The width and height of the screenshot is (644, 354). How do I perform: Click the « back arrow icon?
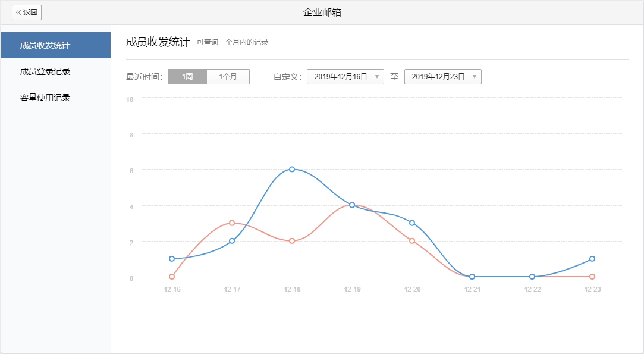(19, 12)
